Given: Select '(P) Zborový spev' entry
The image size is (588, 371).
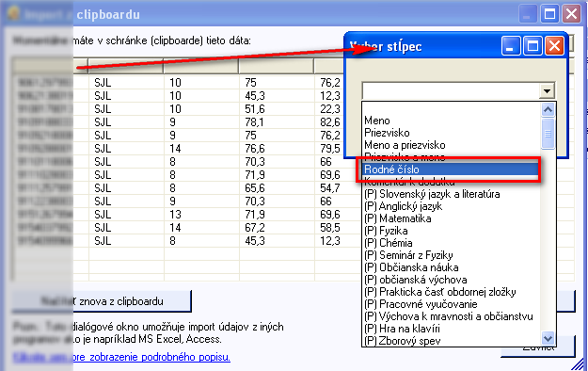Looking at the screenshot, I should [403, 341].
